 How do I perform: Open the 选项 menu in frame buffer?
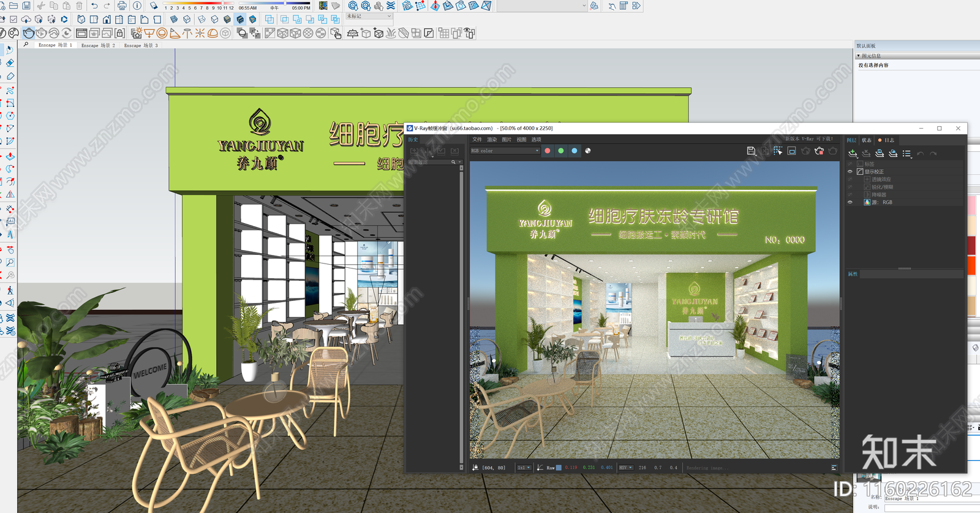point(536,140)
